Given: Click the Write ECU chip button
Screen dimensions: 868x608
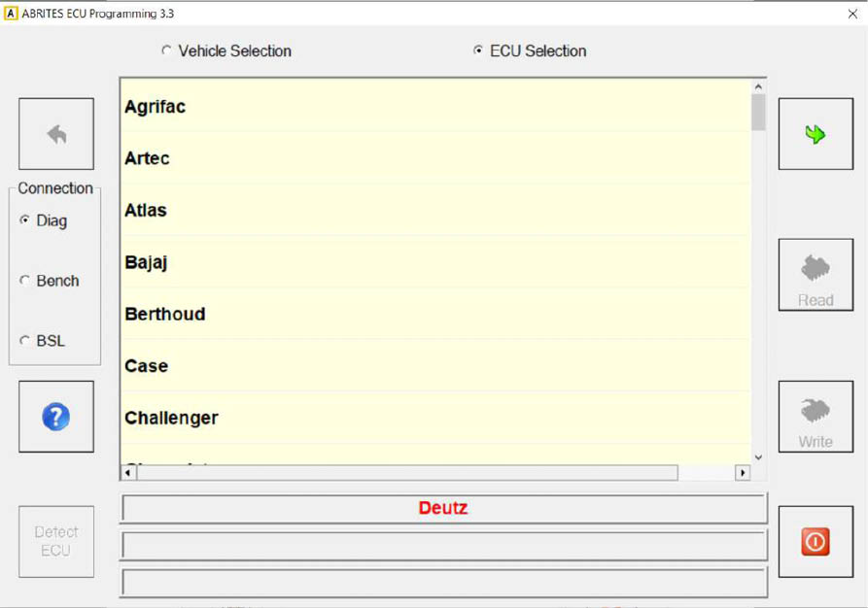Looking at the screenshot, I should 816,417.
